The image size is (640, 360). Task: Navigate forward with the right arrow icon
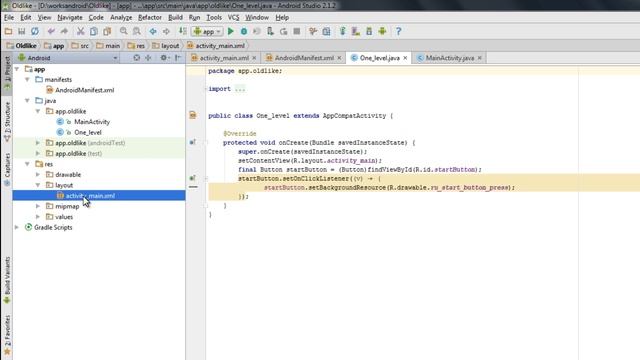click(166, 31)
